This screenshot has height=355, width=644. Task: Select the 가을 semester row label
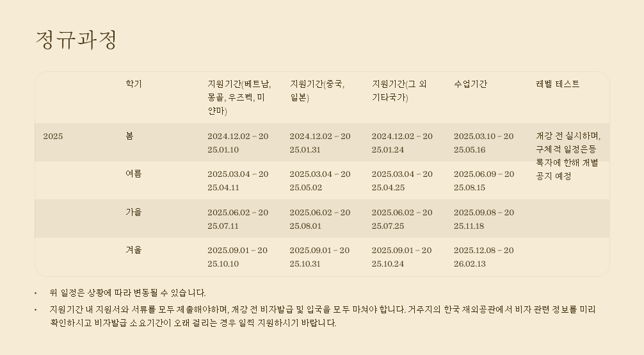click(133, 212)
